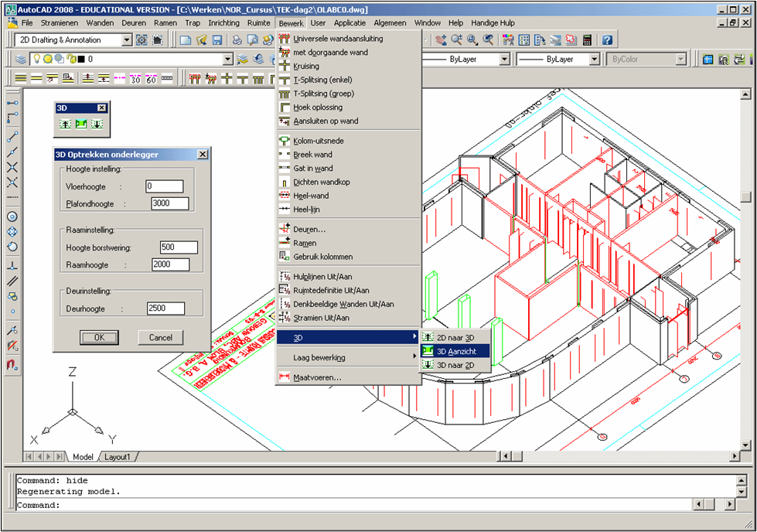Click the Deurhoogte input field
The image size is (757, 532).
[x=165, y=308]
